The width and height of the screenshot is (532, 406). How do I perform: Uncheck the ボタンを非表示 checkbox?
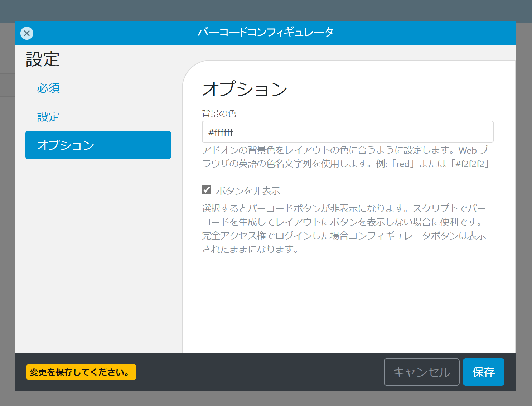(x=207, y=190)
